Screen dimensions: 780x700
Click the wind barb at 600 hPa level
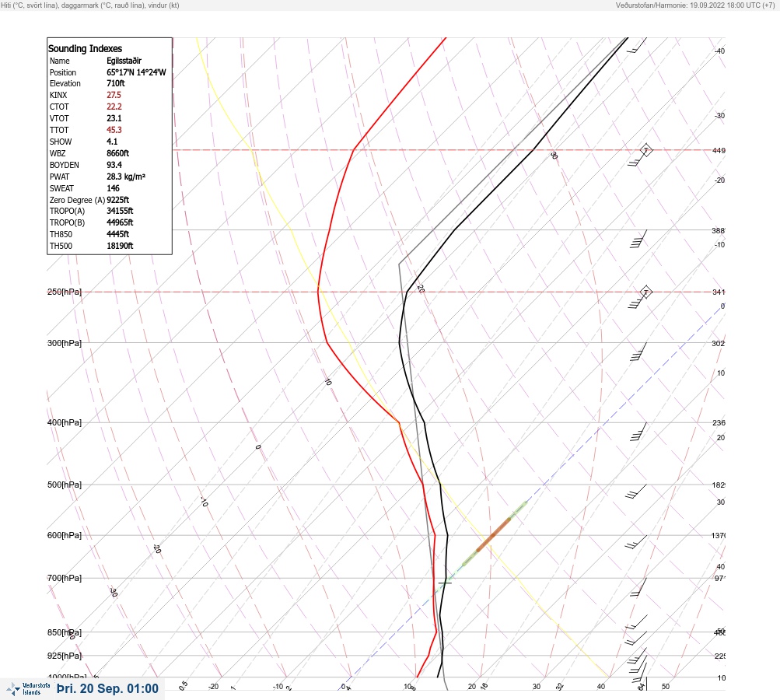point(636,542)
